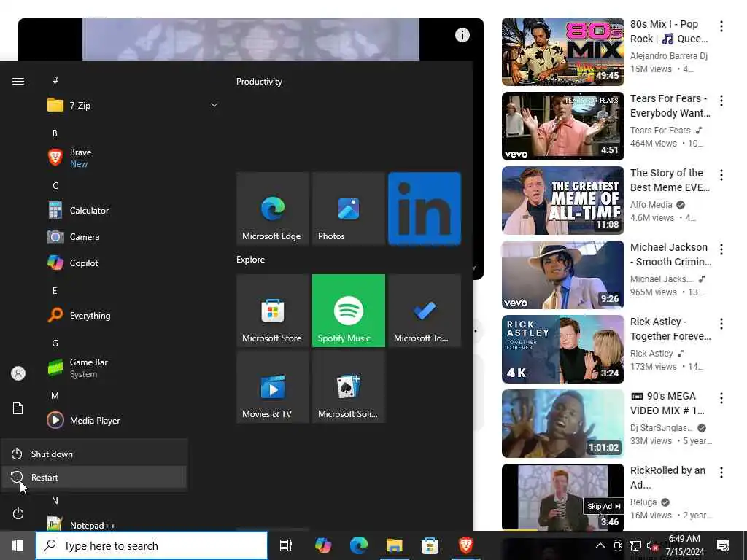
Task: Select Restart in the power menu
Action: [94, 477]
